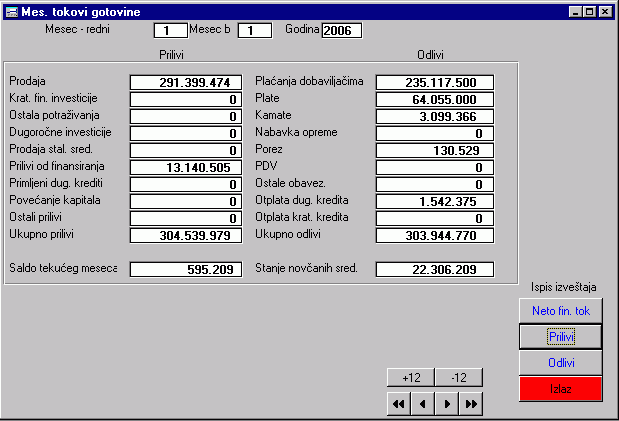The height and width of the screenshot is (421, 619).
Task: Jump to last record arrow button
Action: 471,404
